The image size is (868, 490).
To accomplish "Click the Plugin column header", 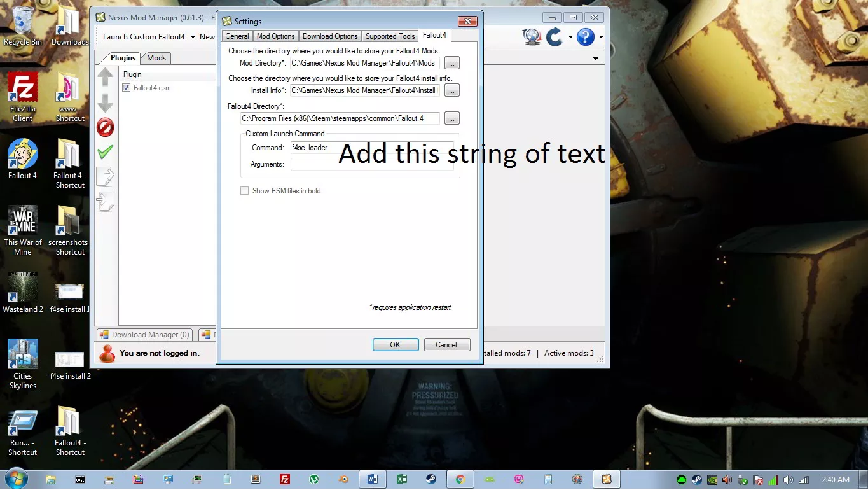I will (x=167, y=74).
